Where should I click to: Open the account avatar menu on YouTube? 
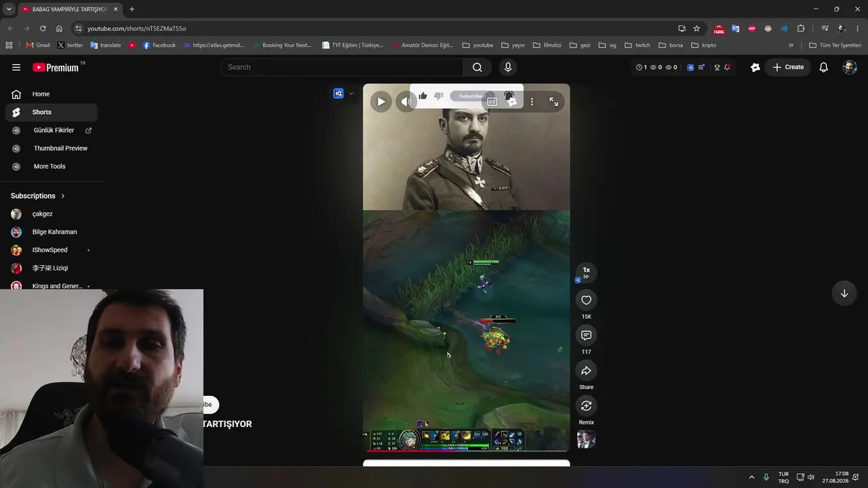(x=850, y=67)
